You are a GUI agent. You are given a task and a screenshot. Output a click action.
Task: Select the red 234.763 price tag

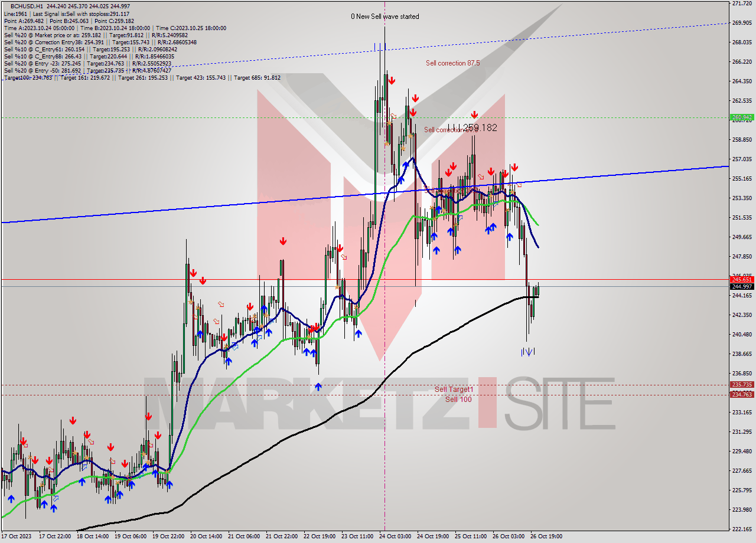pos(742,395)
